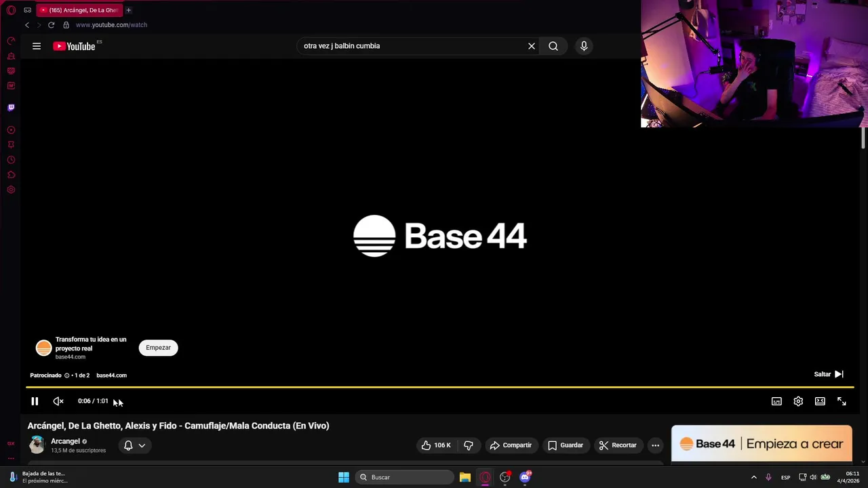
Task: Open the base44.com sponsored link
Action: tap(111, 375)
